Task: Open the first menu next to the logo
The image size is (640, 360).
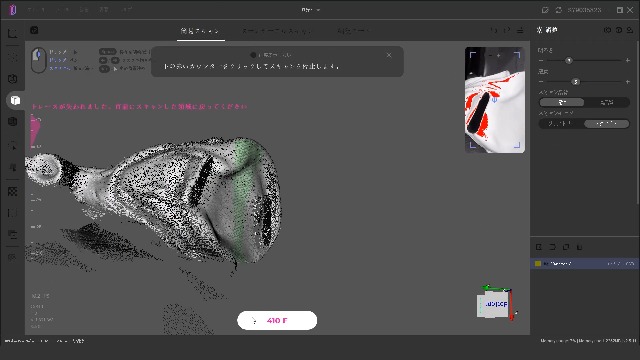Action: click(36, 9)
